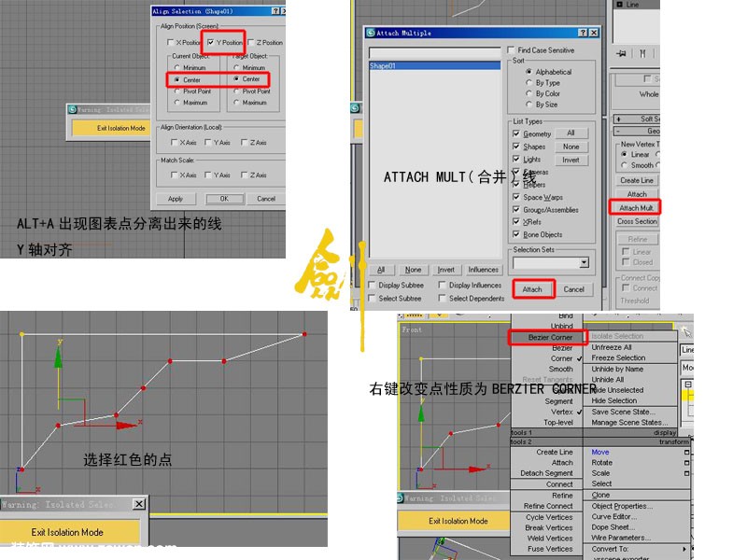The width and height of the screenshot is (747, 560).
Task: Uncheck the Geometry list type
Action: (516, 133)
